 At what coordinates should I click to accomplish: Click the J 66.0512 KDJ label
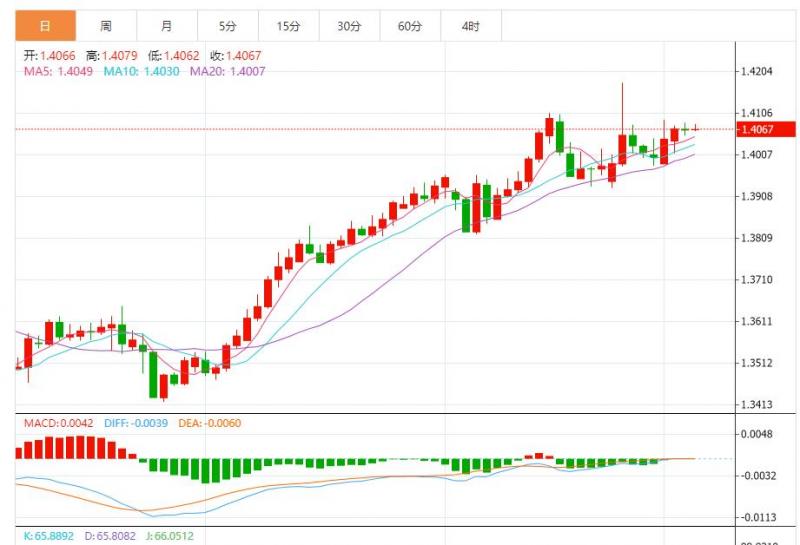[x=170, y=536]
